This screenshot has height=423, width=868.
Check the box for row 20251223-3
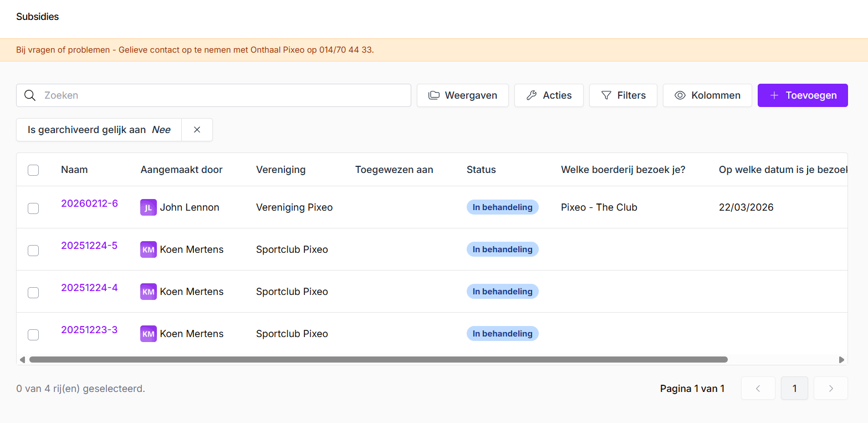point(33,334)
